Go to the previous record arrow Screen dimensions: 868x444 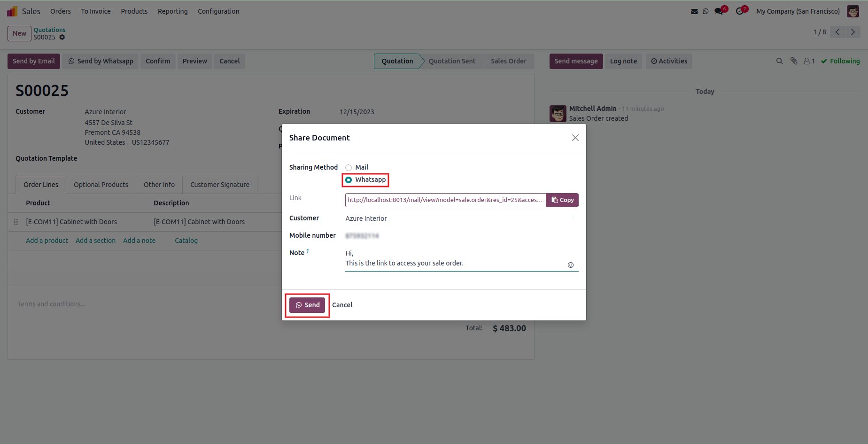pyautogui.click(x=837, y=32)
